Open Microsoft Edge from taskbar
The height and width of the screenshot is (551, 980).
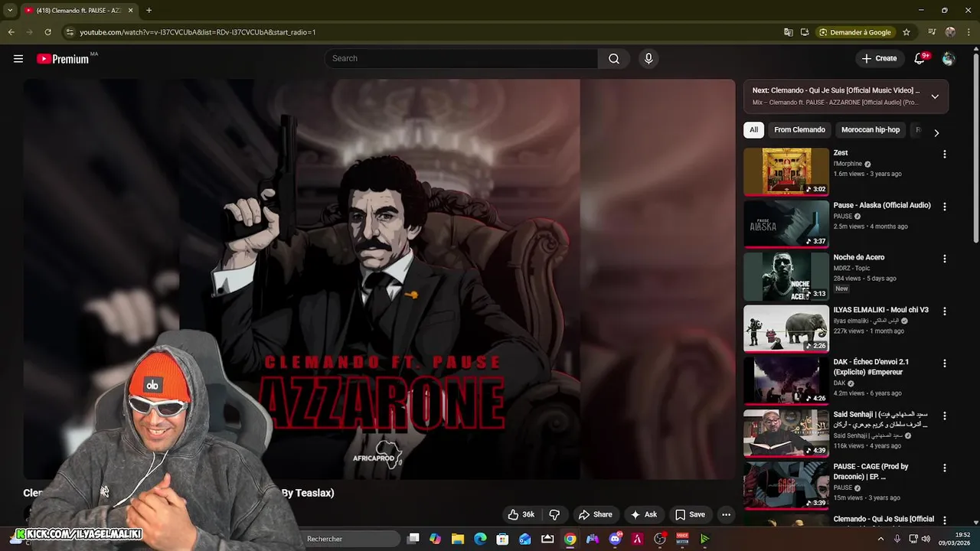[480, 539]
